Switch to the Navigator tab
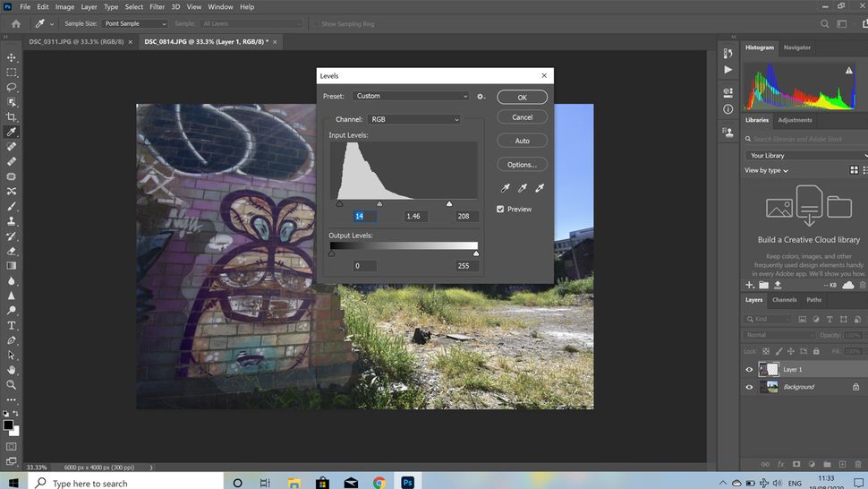Image resolution: width=868 pixels, height=489 pixels. click(x=797, y=47)
